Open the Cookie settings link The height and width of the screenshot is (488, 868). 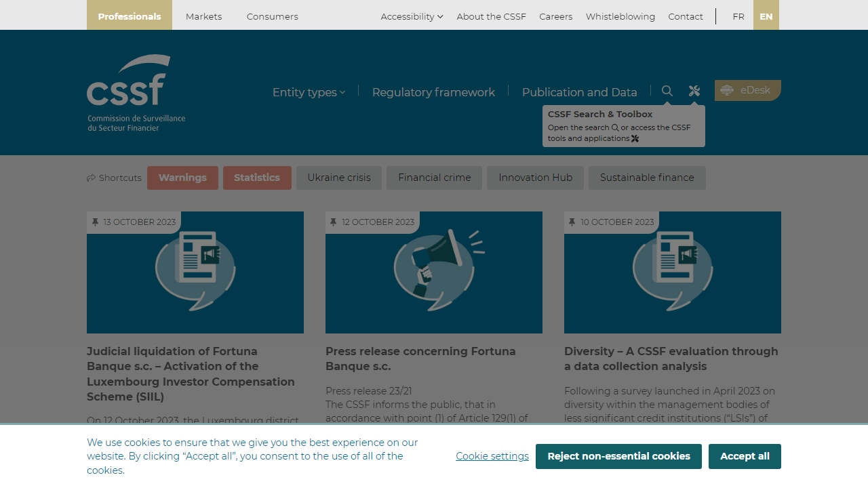point(492,456)
